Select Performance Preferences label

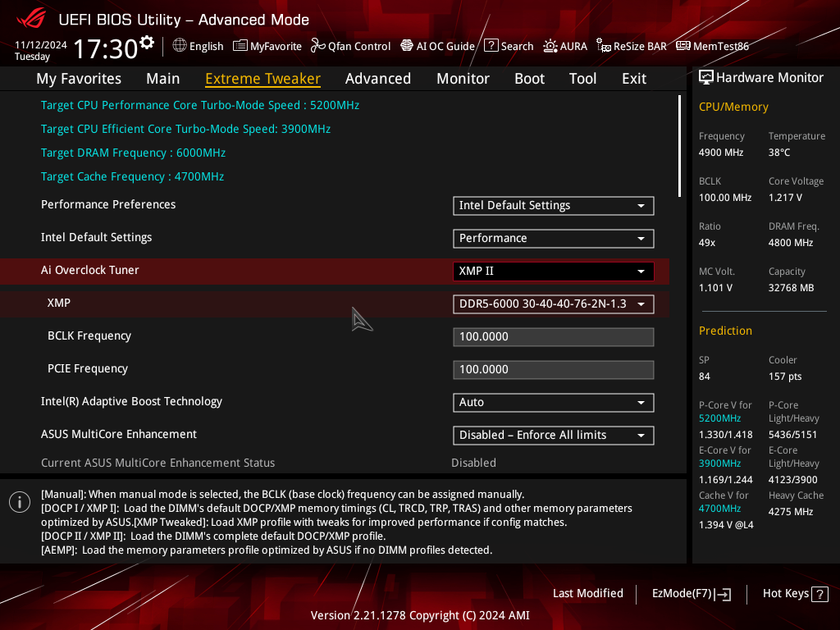pos(108,204)
